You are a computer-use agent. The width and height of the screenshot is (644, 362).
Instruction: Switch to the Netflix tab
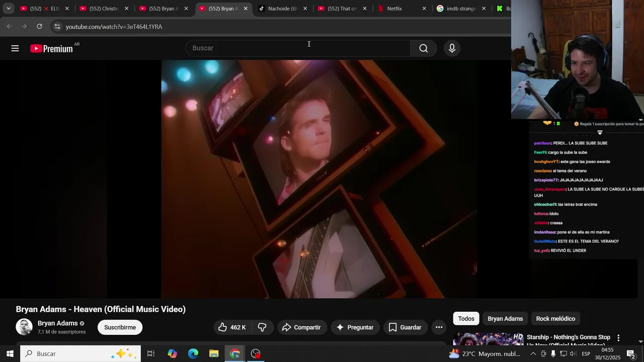pos(401,9)
